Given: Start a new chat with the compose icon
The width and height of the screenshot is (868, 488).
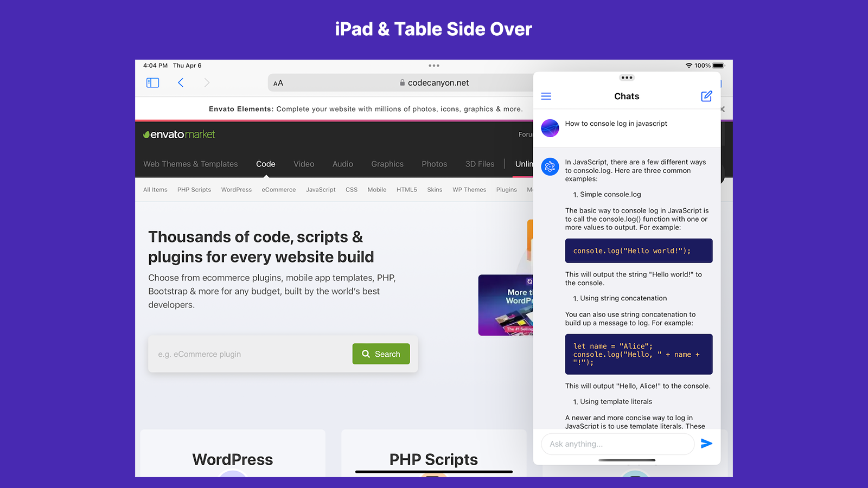Looking at the screenshot, I should coord(706,96).
